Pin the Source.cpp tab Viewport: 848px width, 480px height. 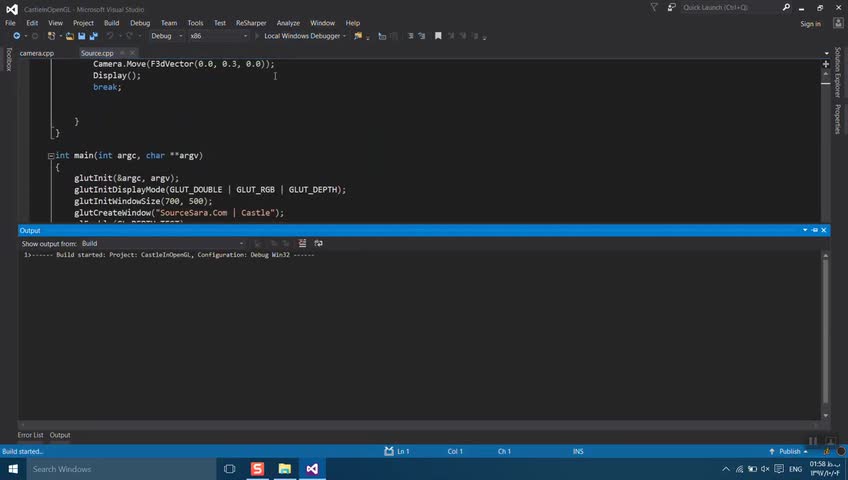coord(122,52)
